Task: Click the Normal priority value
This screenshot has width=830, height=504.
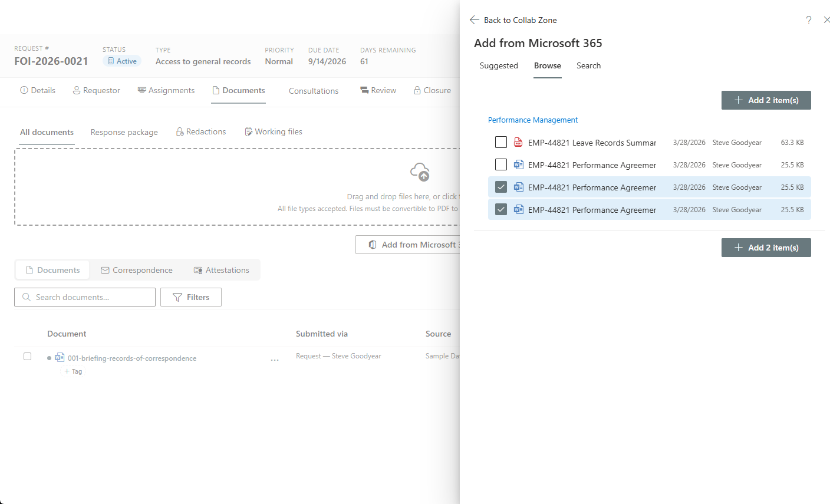Action: pos(279,61)
